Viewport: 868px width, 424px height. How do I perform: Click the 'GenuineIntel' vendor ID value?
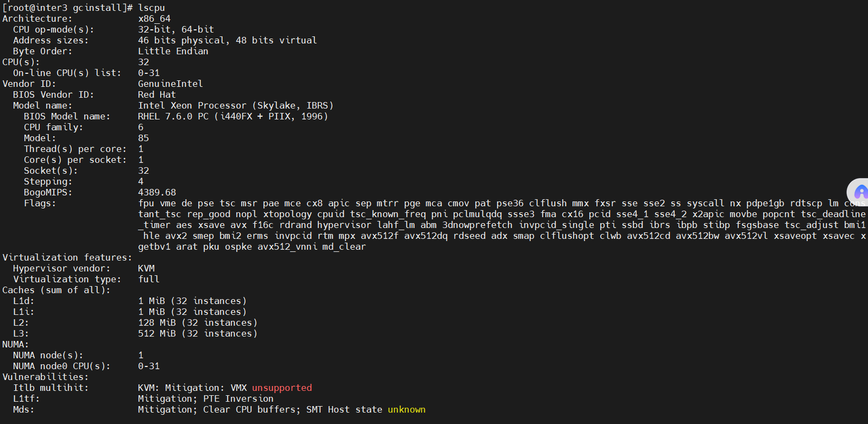[171, 84]
